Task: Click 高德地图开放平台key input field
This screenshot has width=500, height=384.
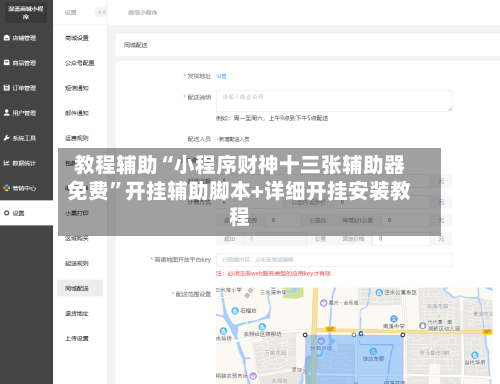Action: click(334, 260)
